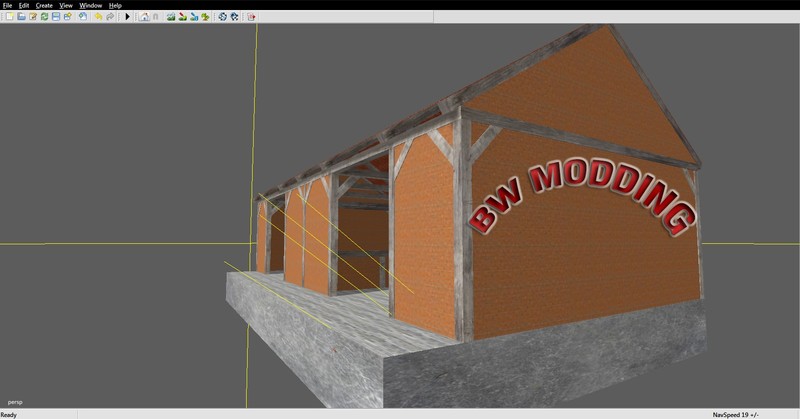Viewport: 800px width, 419px height.
Task: Open the Help menu
Action: pyautogui.click(x=115, y=6)
